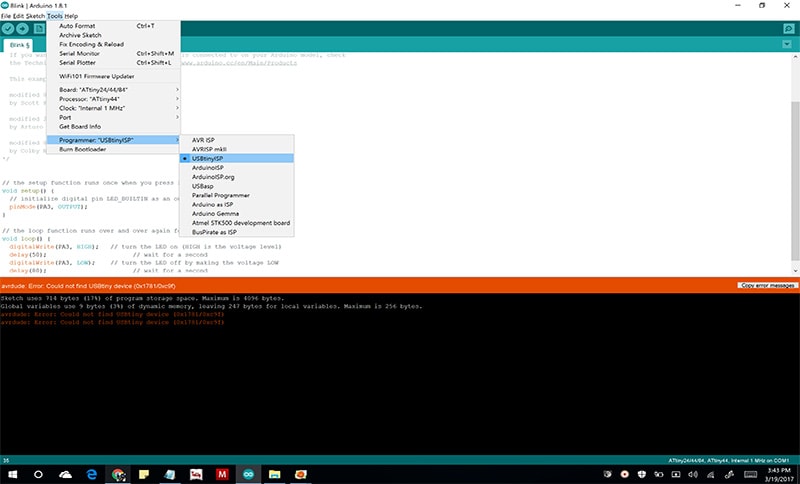
Task: Select Arduino Gemma programmer
Action: (237, 213)
